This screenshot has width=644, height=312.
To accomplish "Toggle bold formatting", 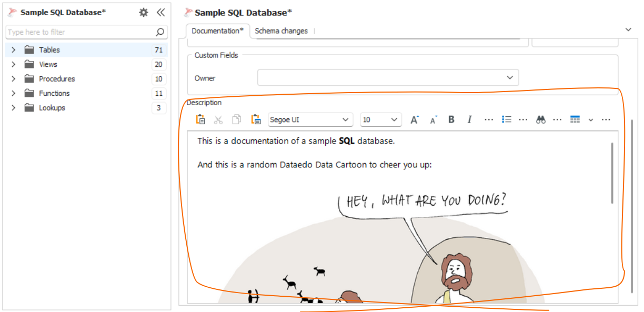I will [x=451, y=120].
